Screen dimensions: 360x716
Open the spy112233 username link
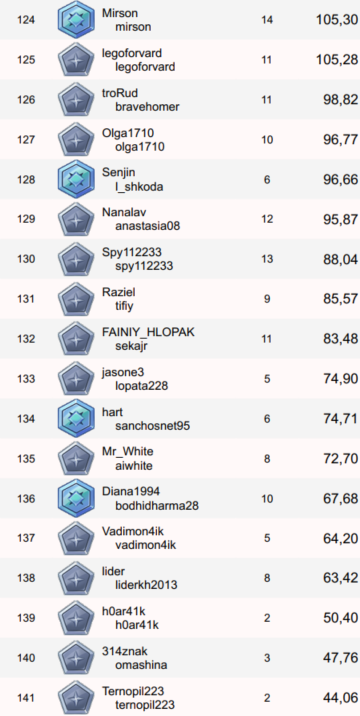[x=144, y=266]
